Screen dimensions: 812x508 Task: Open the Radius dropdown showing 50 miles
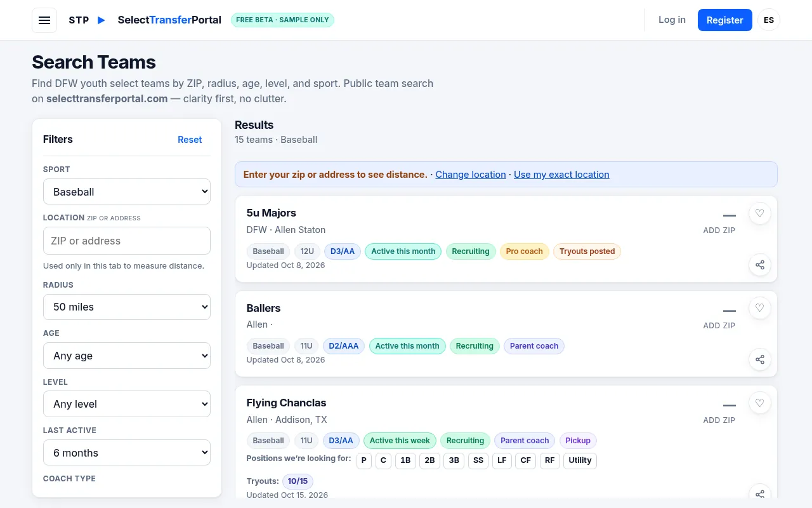(127, 307)
